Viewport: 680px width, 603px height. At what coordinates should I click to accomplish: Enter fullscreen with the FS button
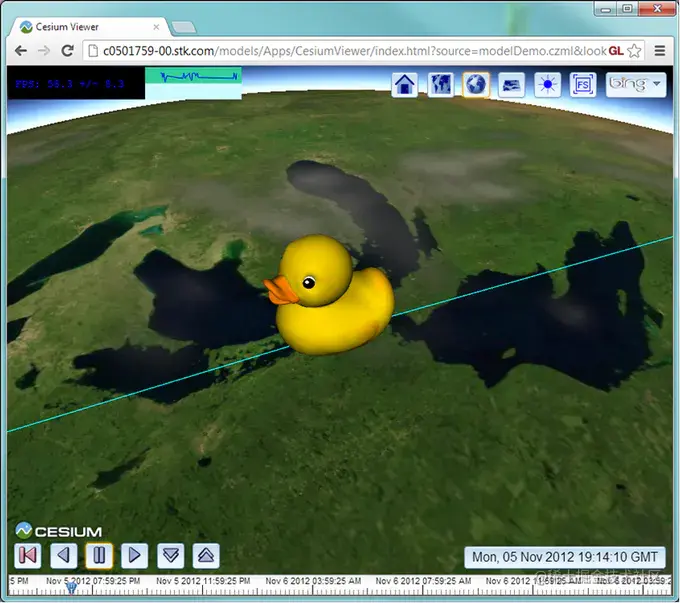(x=583, y=84)
